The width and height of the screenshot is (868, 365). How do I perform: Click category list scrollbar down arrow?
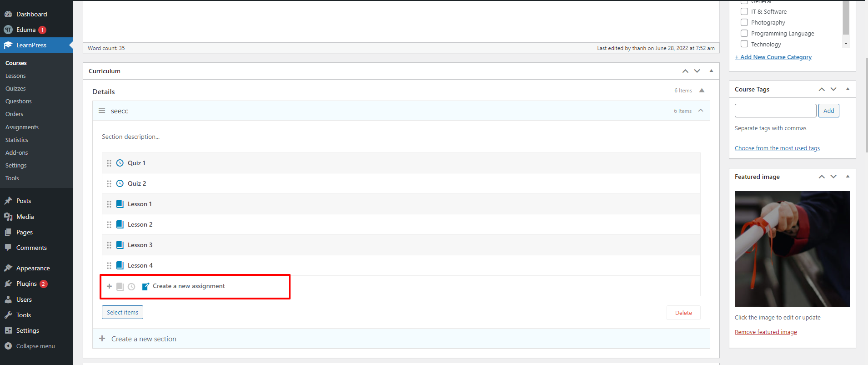pyautogui.click(x=846, y=44)
